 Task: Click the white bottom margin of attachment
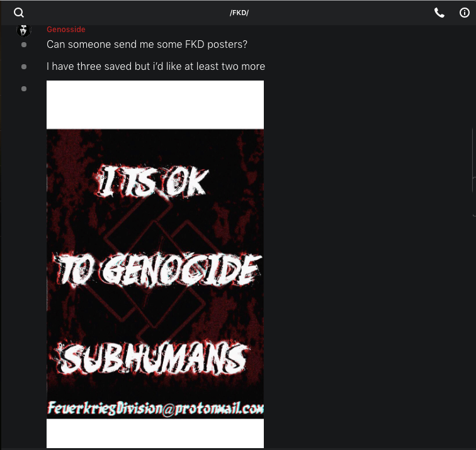tap(155, 433)
